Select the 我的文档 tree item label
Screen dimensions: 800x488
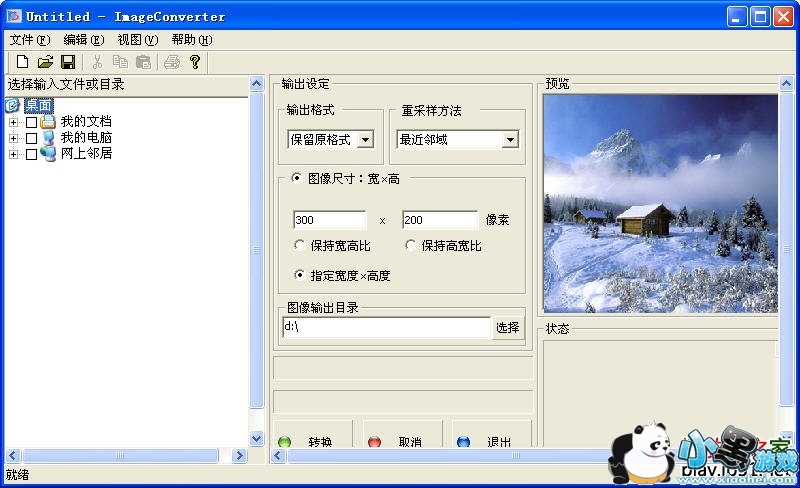coord(86,121)
